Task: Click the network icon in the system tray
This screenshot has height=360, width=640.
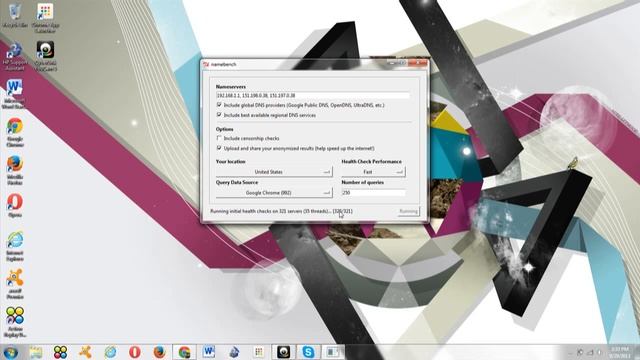Action: (x=590, y=352)
